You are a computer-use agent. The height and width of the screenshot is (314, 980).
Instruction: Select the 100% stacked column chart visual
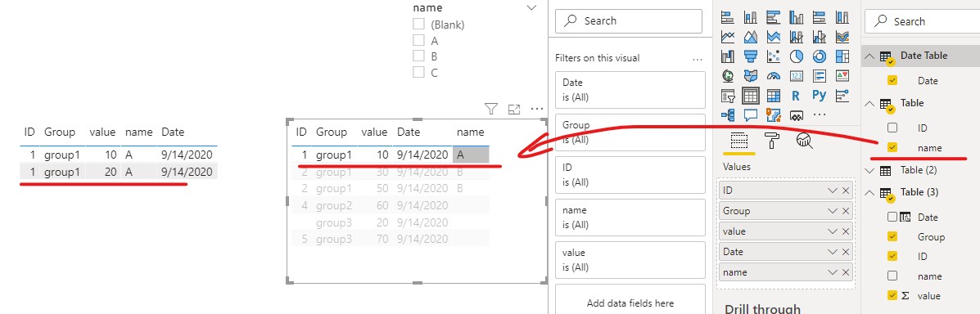842,17
